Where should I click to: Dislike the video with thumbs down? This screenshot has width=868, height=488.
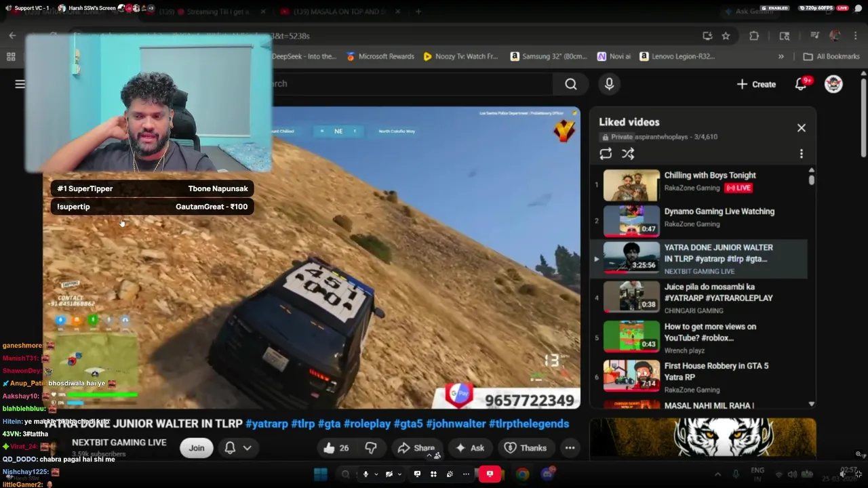(371, 448)
